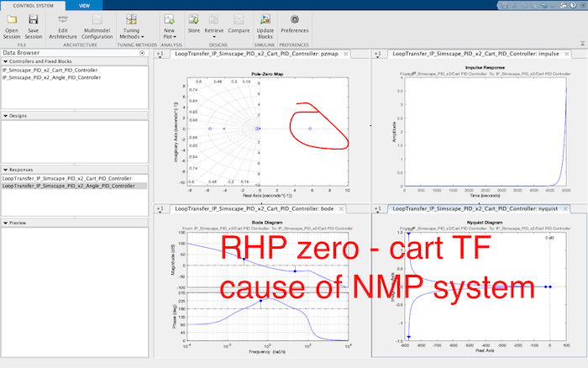
Task: Close the bode plot tab
Action: click(341, 209)
